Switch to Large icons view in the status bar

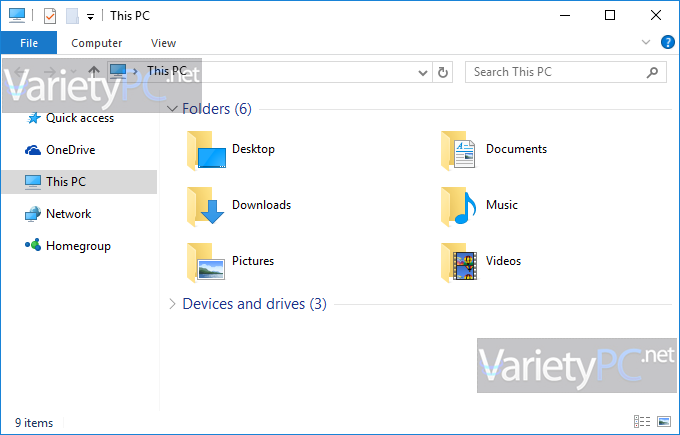(664, 422)
